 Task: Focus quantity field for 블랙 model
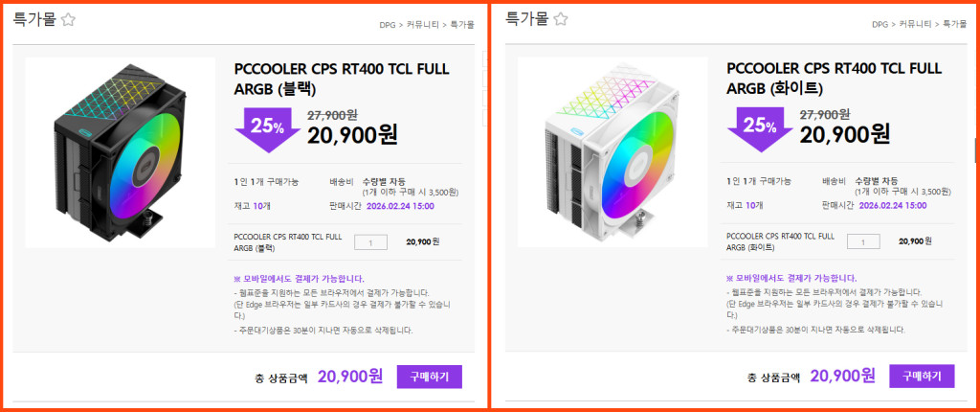[x=370, y=241]
